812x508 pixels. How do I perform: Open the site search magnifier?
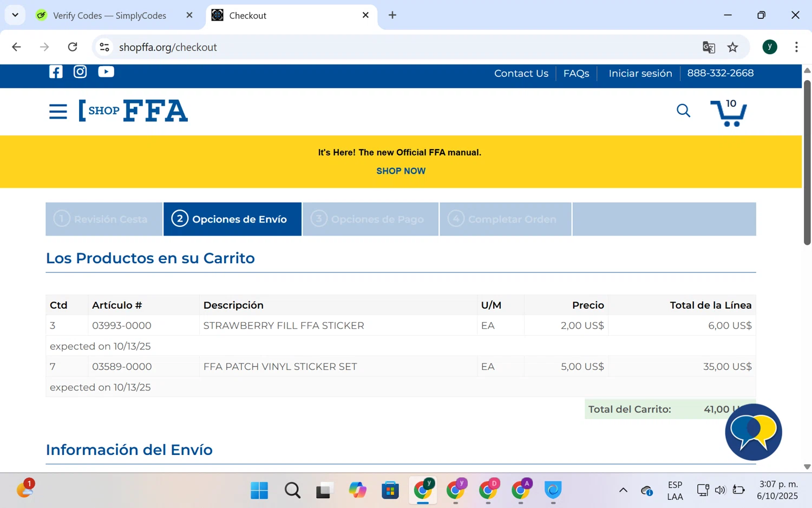tap(683, 111)
